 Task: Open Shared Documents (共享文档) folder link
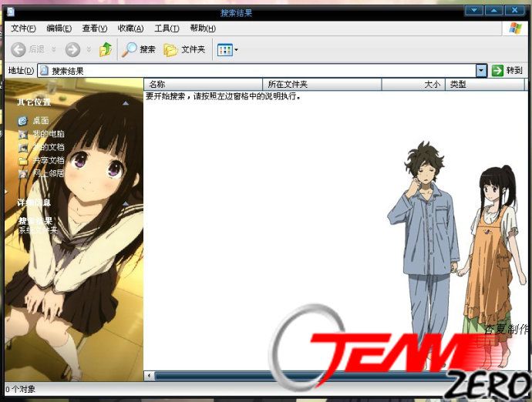coord(48,160)
